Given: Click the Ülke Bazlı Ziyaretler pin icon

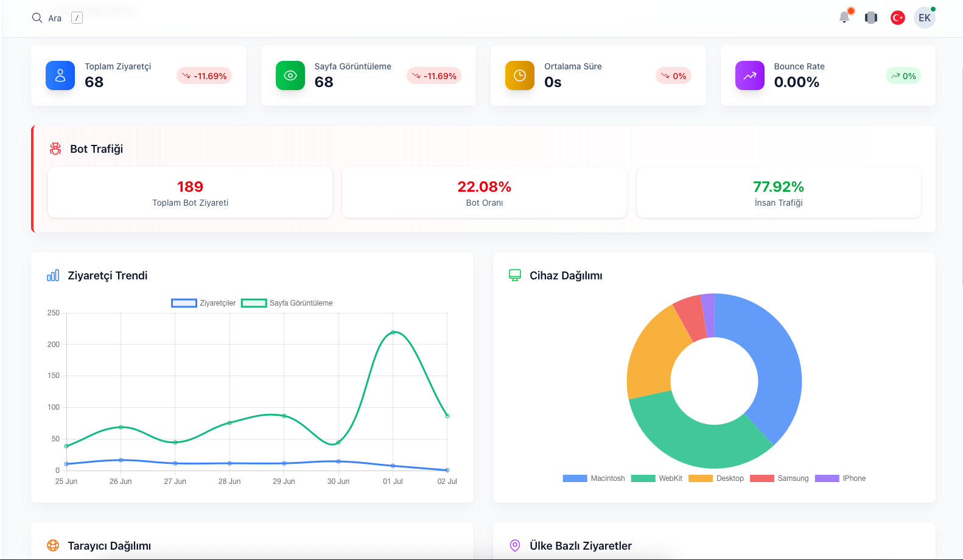Looking at the screenshot, I should coord(515,545).
